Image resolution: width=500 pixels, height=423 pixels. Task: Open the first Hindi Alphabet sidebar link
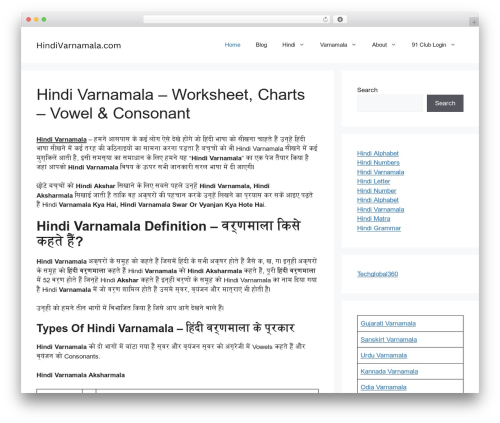[378, 153]
